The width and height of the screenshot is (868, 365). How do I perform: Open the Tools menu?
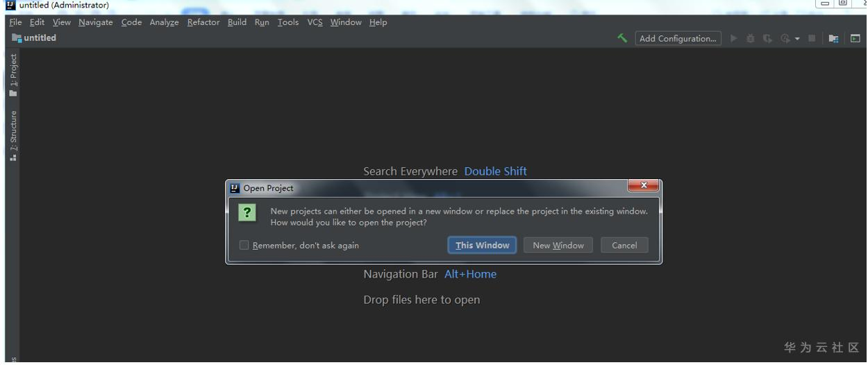288,22
